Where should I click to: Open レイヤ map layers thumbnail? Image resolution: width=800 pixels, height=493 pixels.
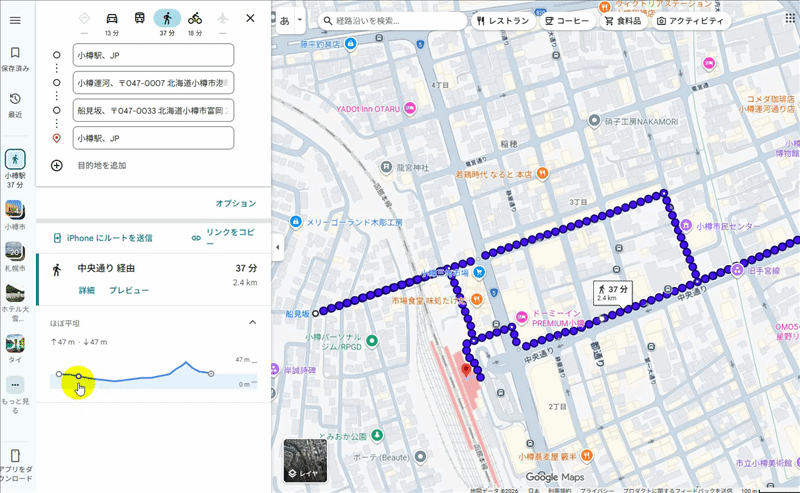pos(305,460)
